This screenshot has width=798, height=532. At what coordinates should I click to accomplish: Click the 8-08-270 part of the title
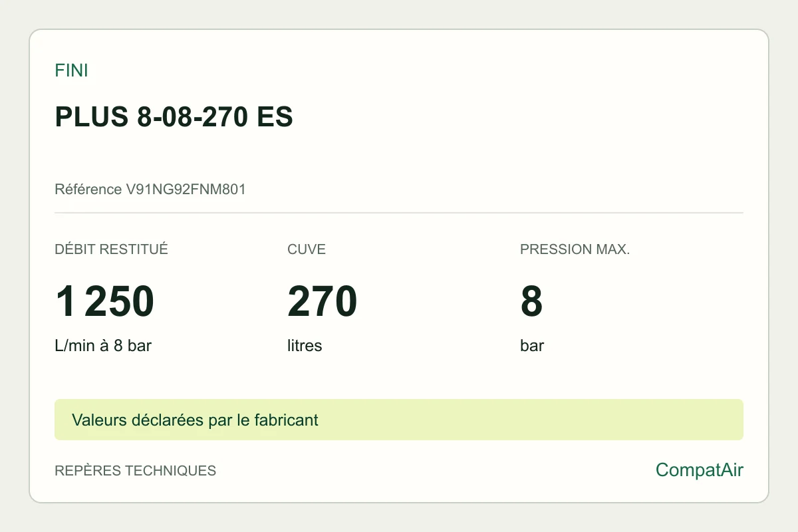(194, 117)
